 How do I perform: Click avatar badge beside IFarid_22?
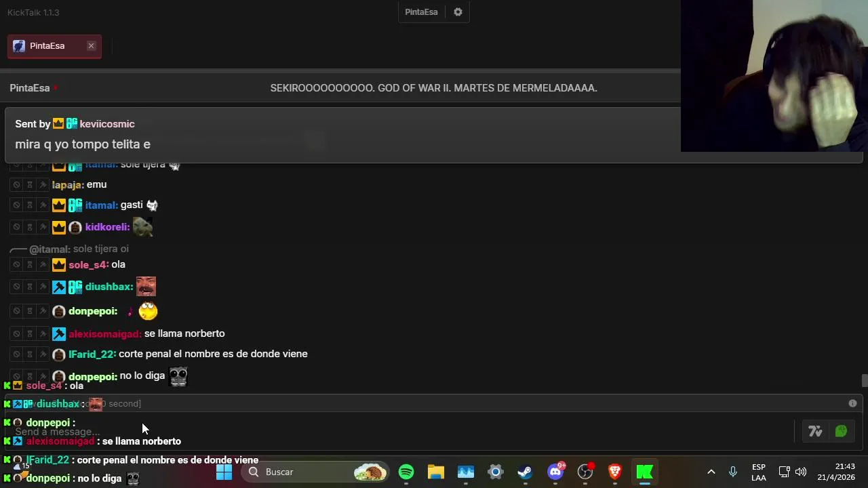[59, 354]
